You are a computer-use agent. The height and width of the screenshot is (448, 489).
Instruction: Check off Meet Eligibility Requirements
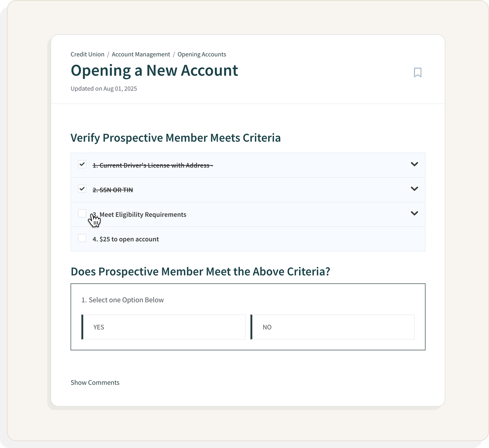point(82,213)
